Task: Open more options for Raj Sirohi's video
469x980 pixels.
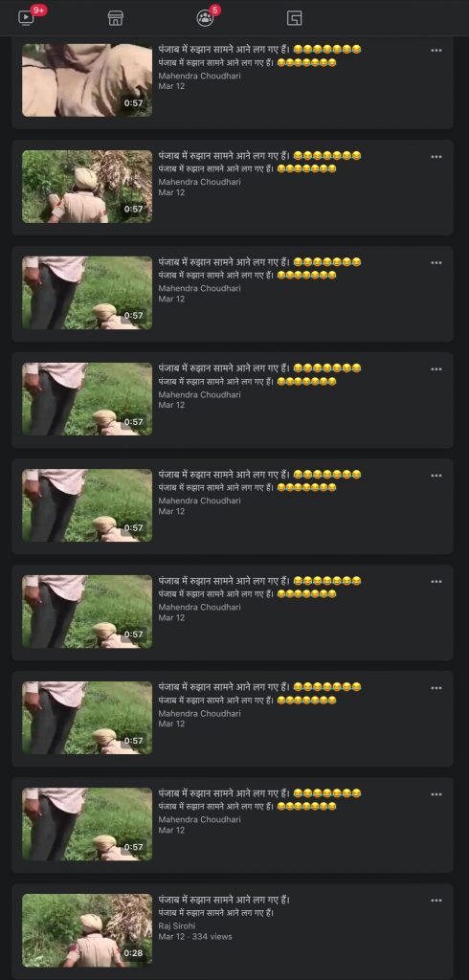Action: pos(436,900)
